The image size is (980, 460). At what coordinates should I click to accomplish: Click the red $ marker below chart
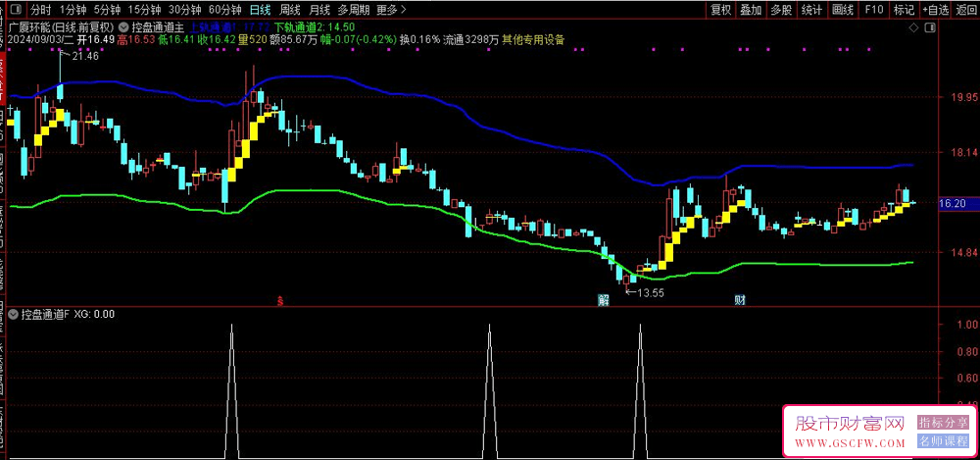[x=280, y=300]
